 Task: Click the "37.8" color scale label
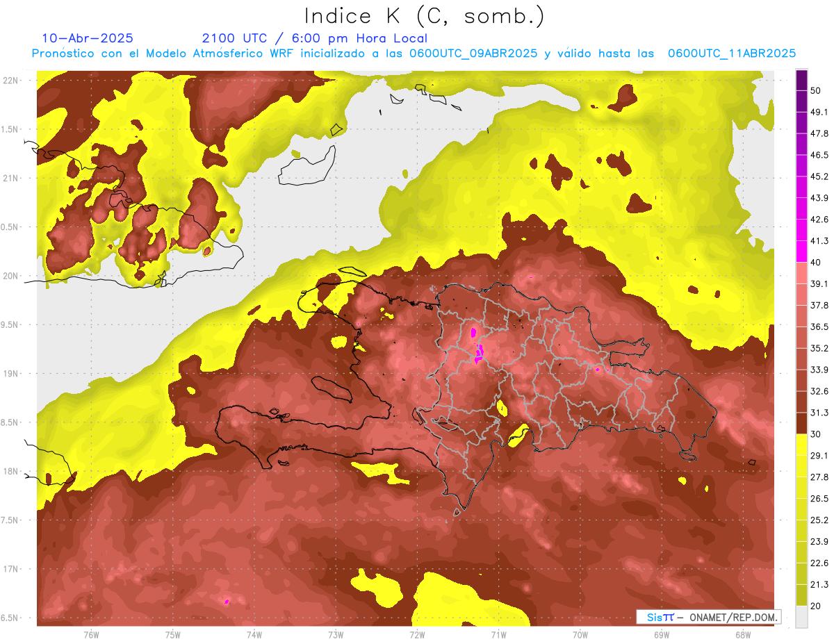tap(819, 305)
